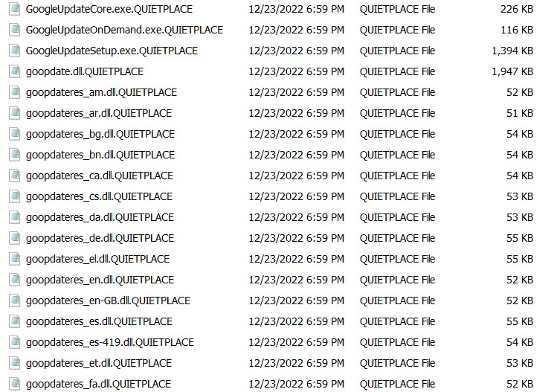Click the 1,394 KB size value
The image size is (551, 392).
click(512, 51)
